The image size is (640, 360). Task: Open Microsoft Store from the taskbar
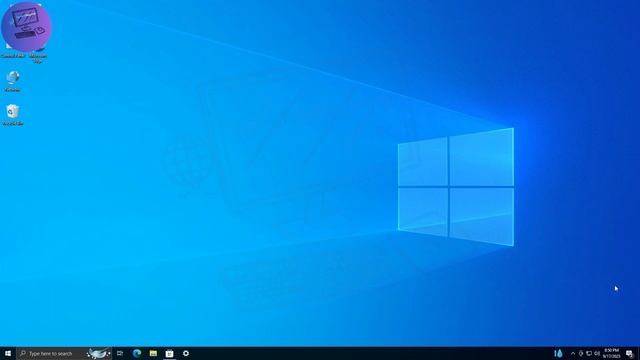coord(169,353)
